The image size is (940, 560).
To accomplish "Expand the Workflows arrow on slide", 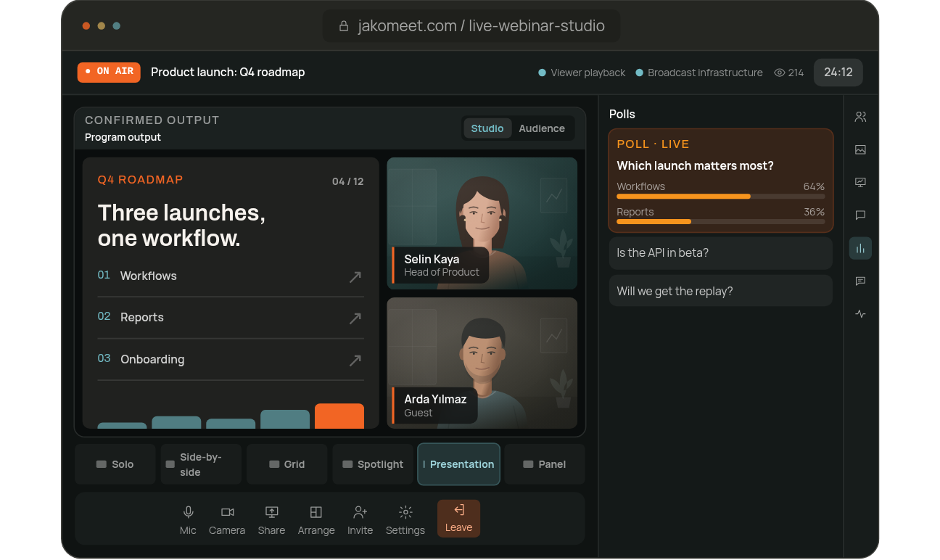I will point(355,276).
